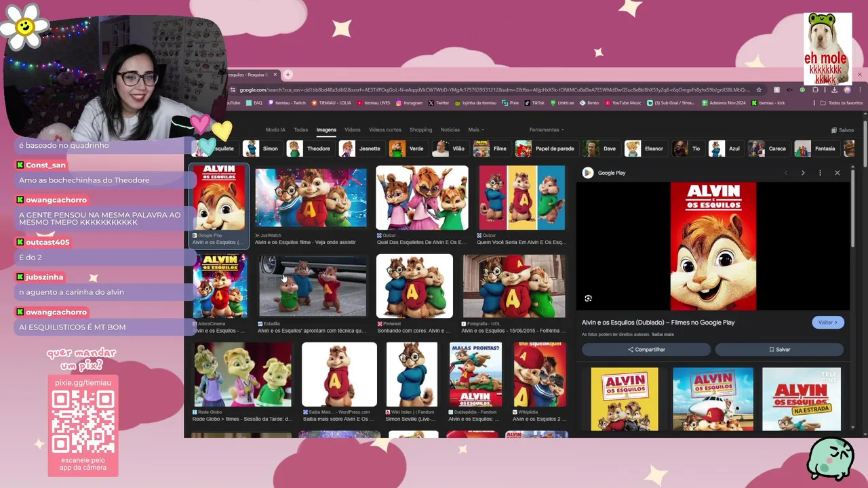Open the TIEMIAU - LOLJA bookmark
The width and height of the screenshot is (868, 488).
[331, 103]
